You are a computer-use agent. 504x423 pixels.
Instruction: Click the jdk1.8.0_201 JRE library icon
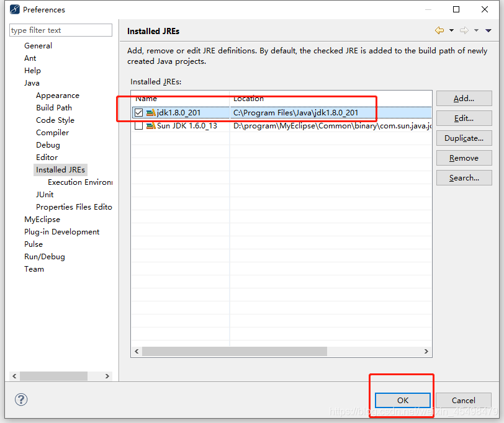tap(151, 113)
